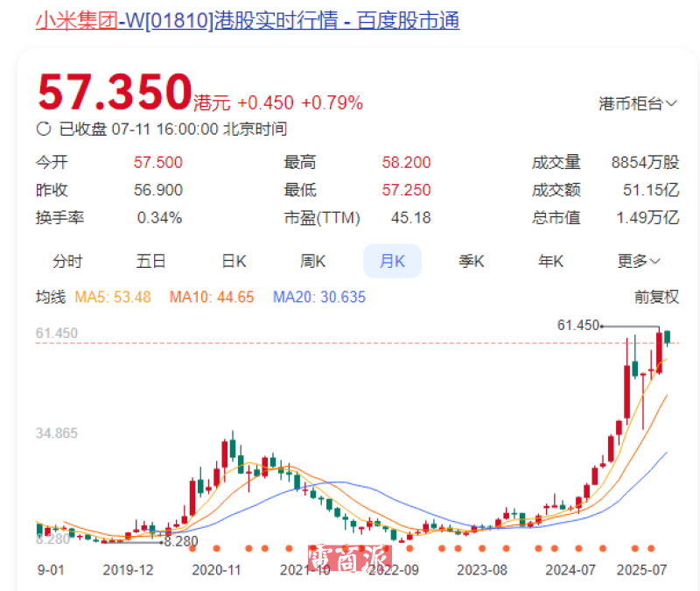Switch to the 五日 chart tab
Image resolution: width=700 pixels, height=591 pixels.
[150, 261]
